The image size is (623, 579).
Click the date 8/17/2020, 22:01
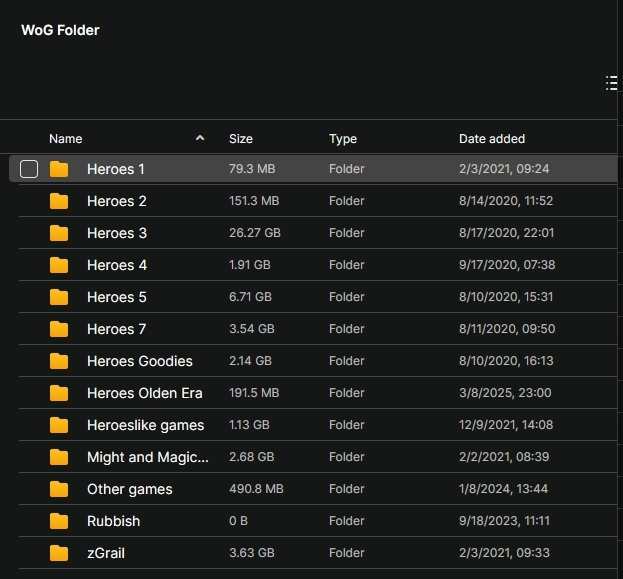507,233
